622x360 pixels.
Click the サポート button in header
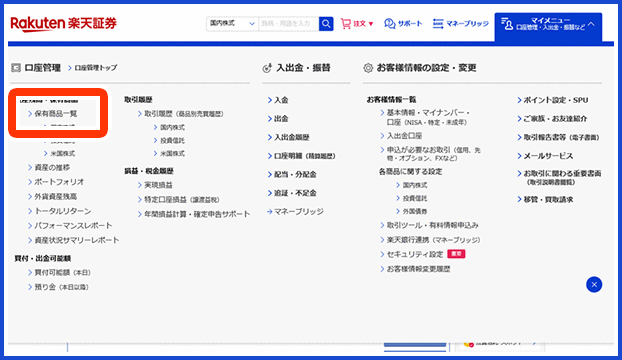coord(403,24)
